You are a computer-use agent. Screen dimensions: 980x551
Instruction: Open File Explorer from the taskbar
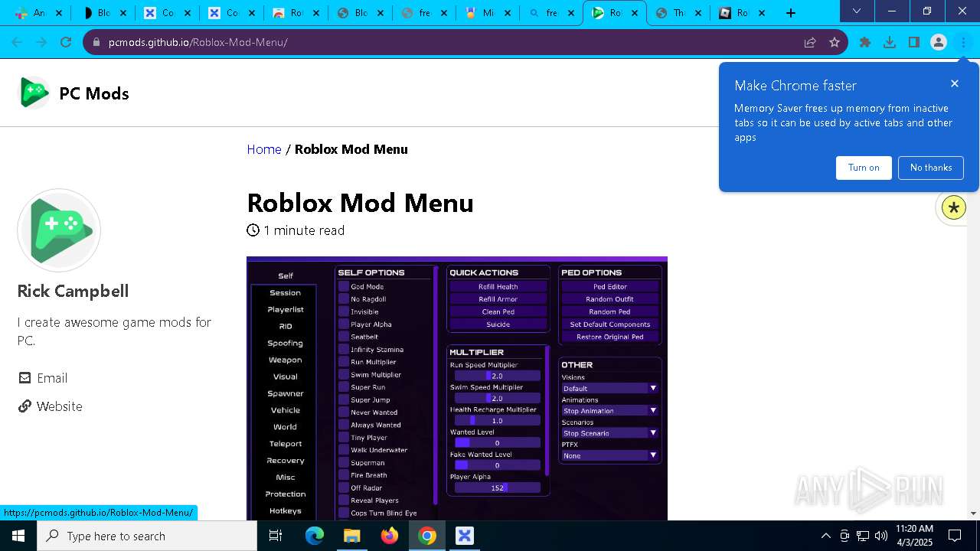351,536
